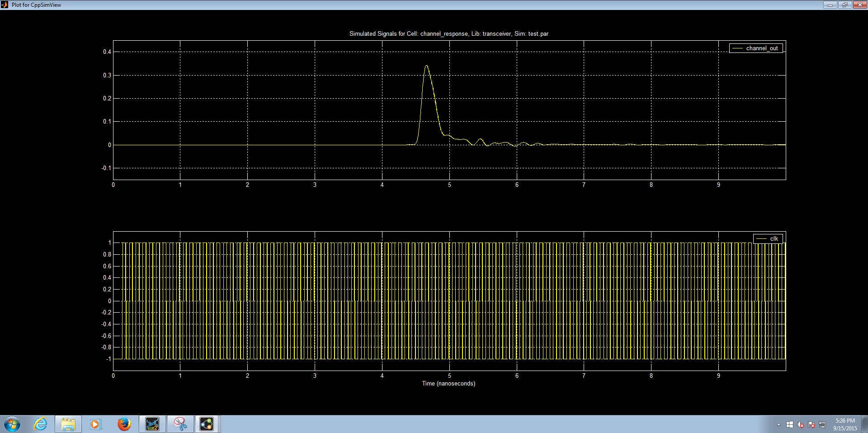
Task: Click the network status icon in system tray
Action: click(822, 424)
